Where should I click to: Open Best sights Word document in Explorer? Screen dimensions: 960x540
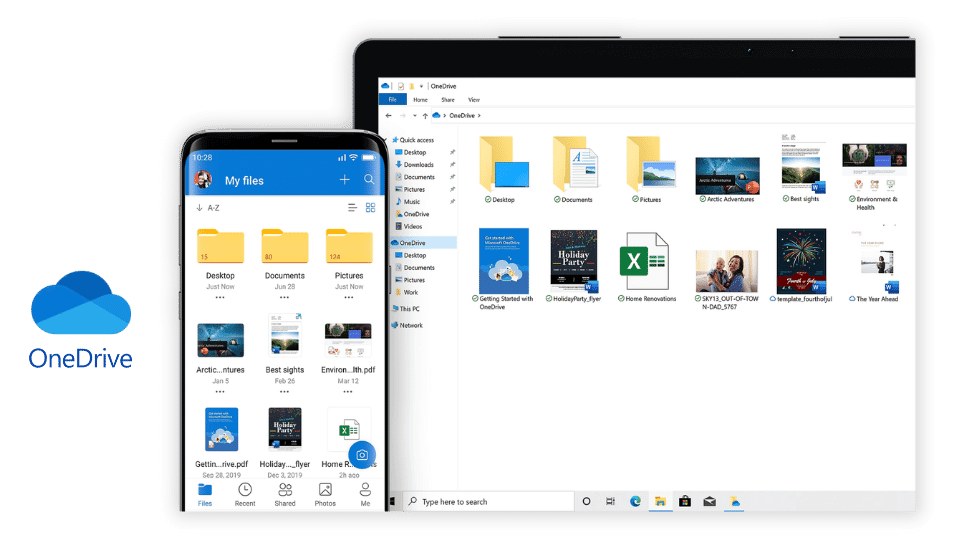pos(803,168)
